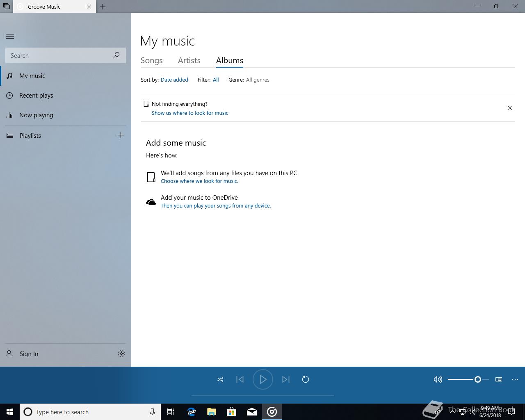Toggle shuffle playback

[x=220, y=379]
